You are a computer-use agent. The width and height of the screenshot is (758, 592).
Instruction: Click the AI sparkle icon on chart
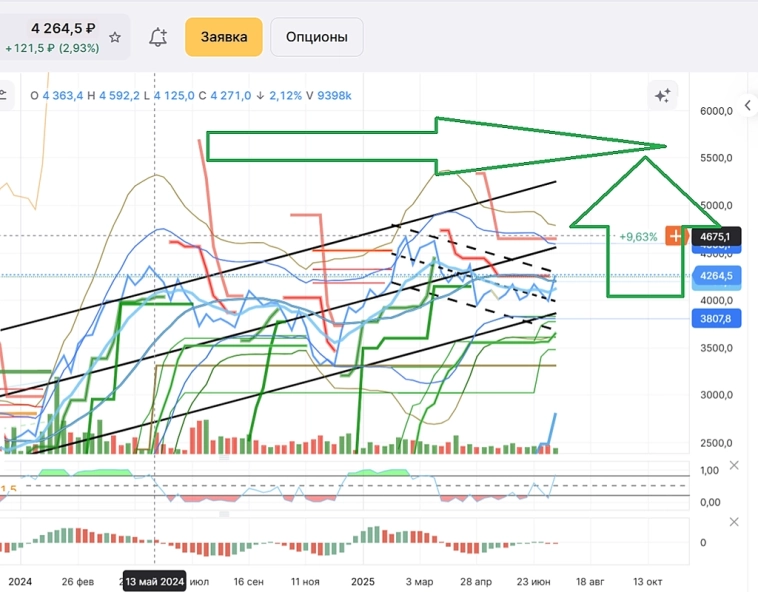662,96
